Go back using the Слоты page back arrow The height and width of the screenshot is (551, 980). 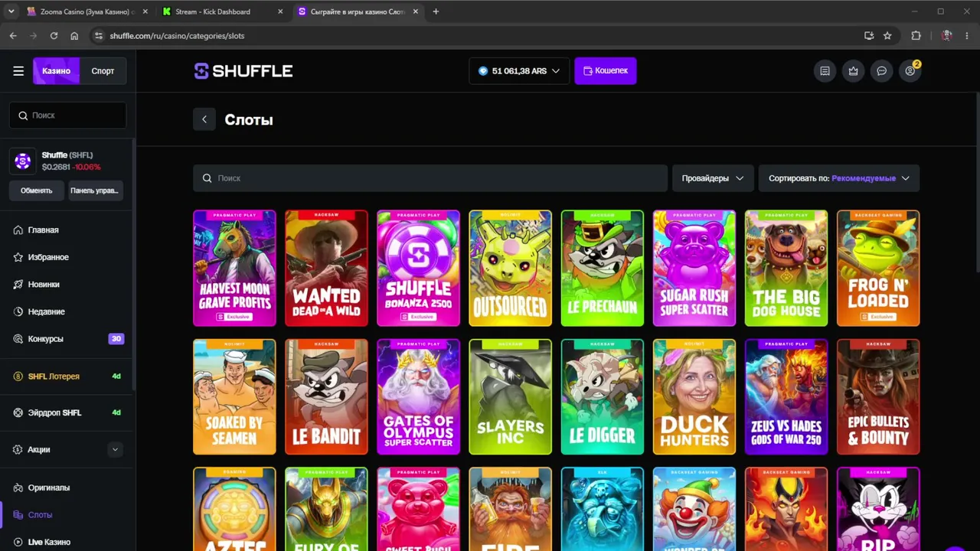(x=204, y=119)
